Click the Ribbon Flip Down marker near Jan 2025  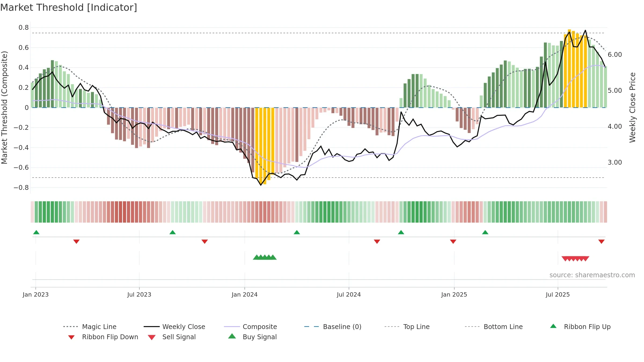[453, 242]
